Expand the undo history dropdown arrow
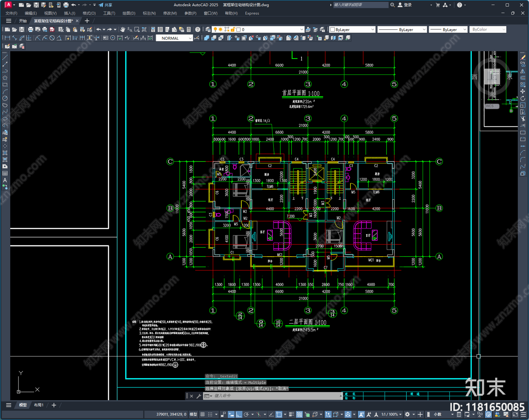 [x=104, y=29]
